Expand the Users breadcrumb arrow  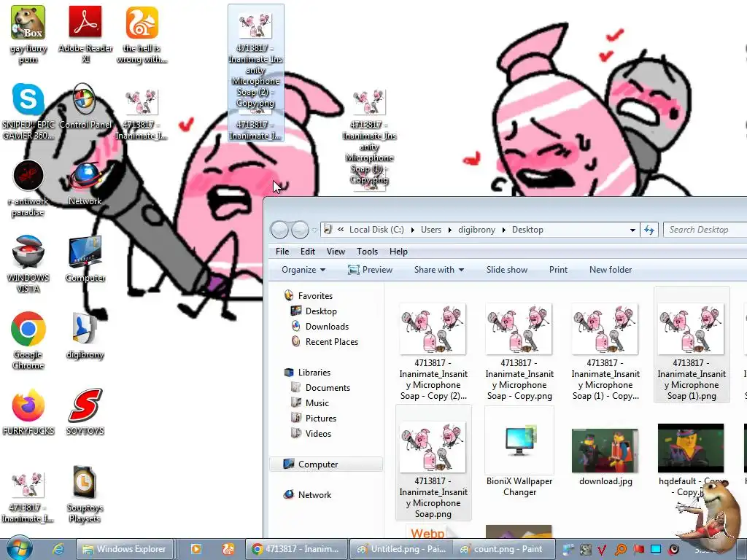click(x=449, y=230)
